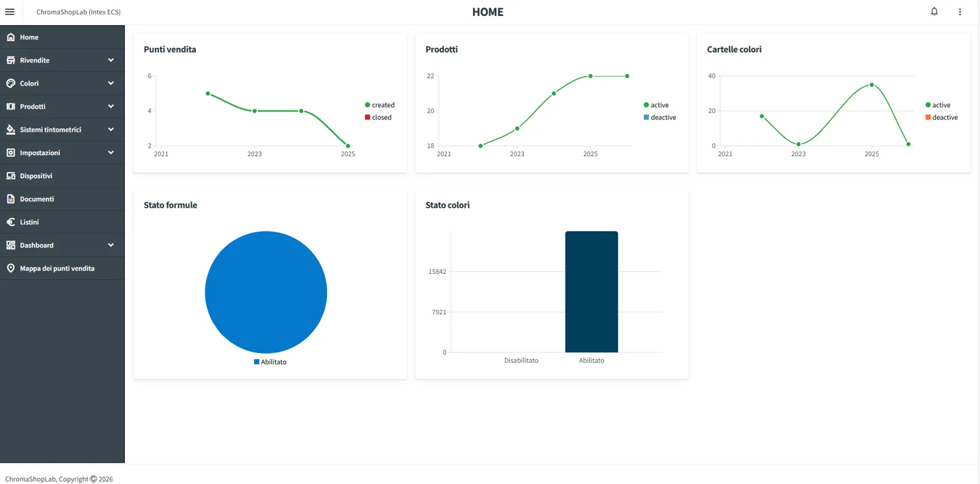980x484 pixels.
Task: Expand the Impostazioni submenu chevron
Action: (111, 153)
